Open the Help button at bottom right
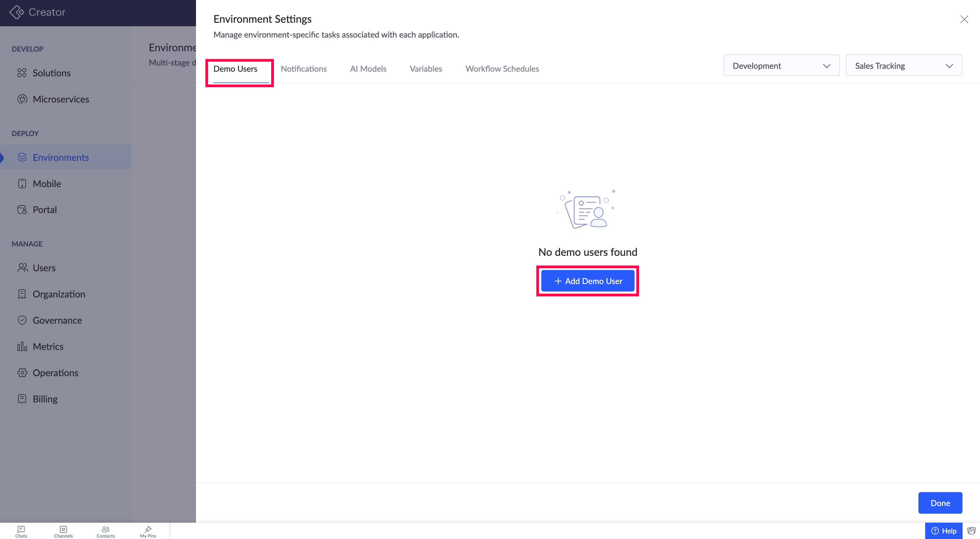The image size is (980, 539). pyautogui.click(x=944, y=531)
